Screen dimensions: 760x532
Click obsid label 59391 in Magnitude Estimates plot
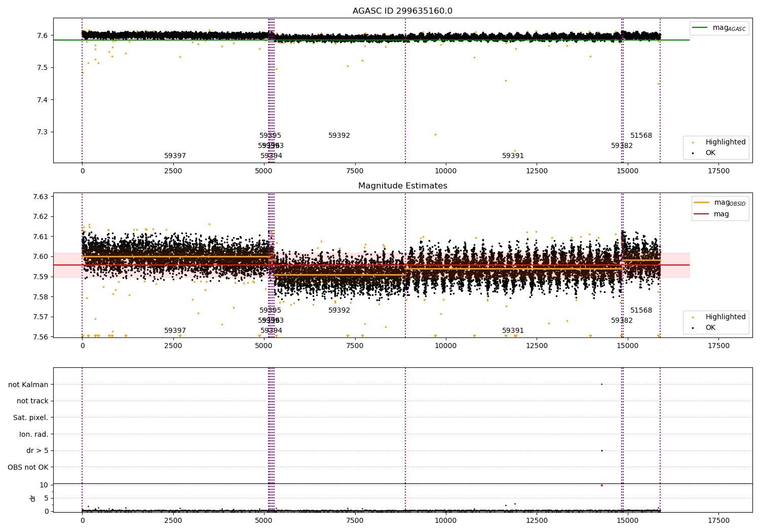coord(513,331)
